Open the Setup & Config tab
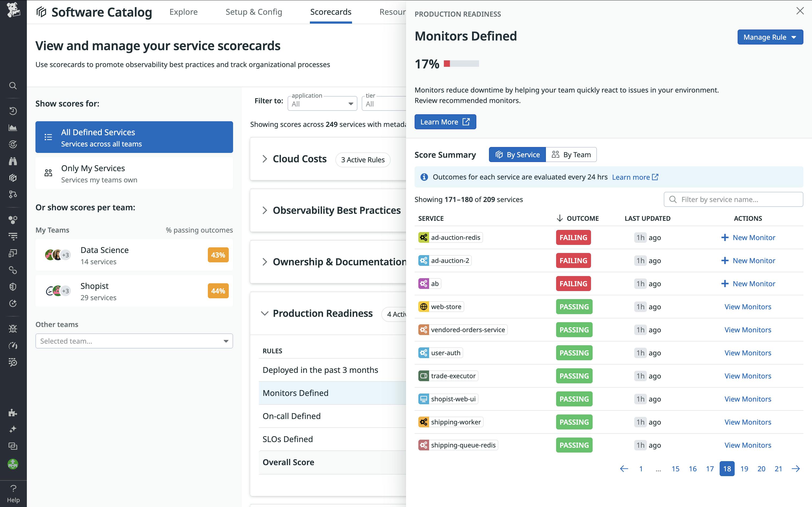Screen dimensions: 812x507 (x=254, y=12)
